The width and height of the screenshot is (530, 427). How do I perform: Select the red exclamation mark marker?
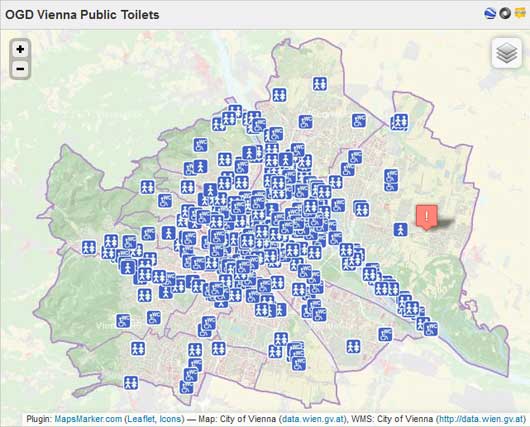427,217
